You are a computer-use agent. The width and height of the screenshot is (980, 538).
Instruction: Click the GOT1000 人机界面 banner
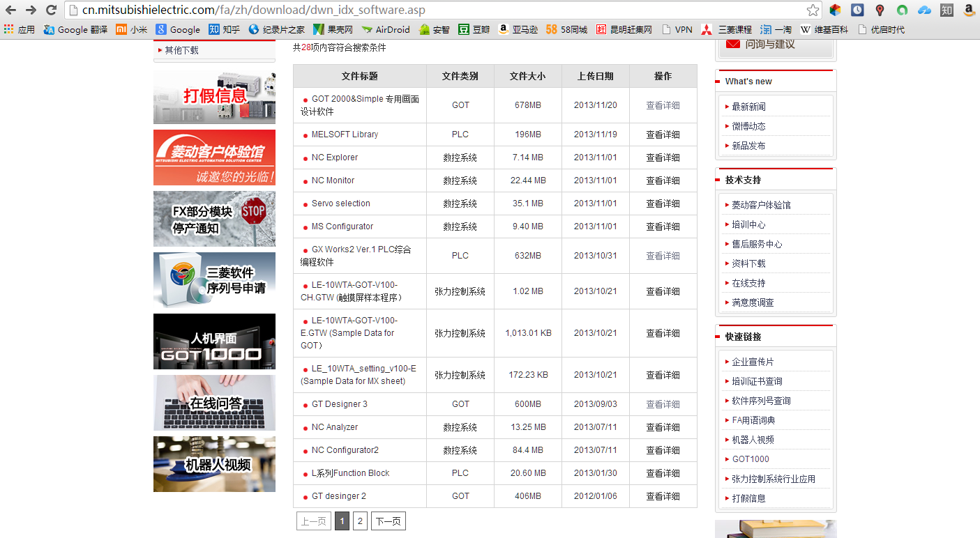coord(214,341)
